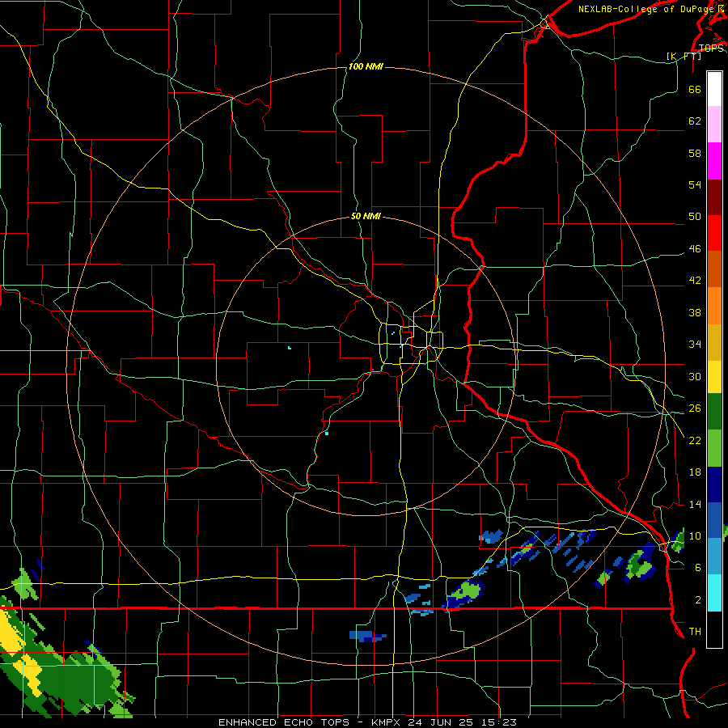Click the bright red legend swatch
The height and width of the screenshot is (728, 728).
coord(714,233)
